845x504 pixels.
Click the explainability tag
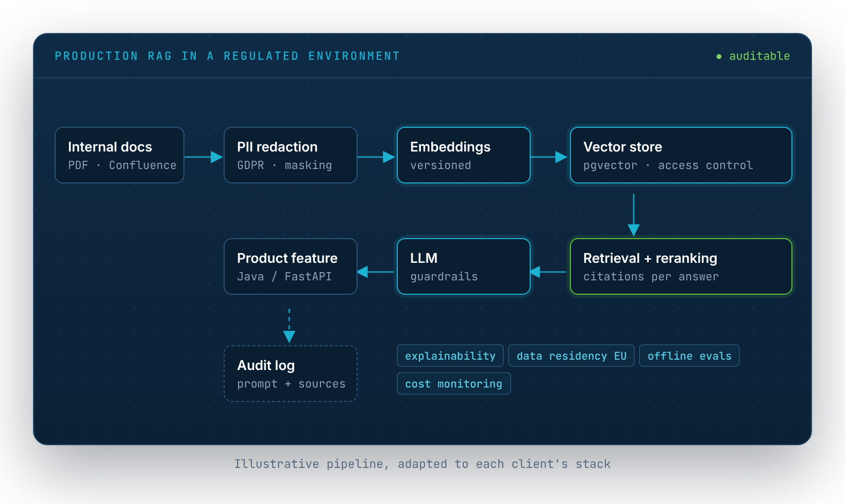click(450, 356)
